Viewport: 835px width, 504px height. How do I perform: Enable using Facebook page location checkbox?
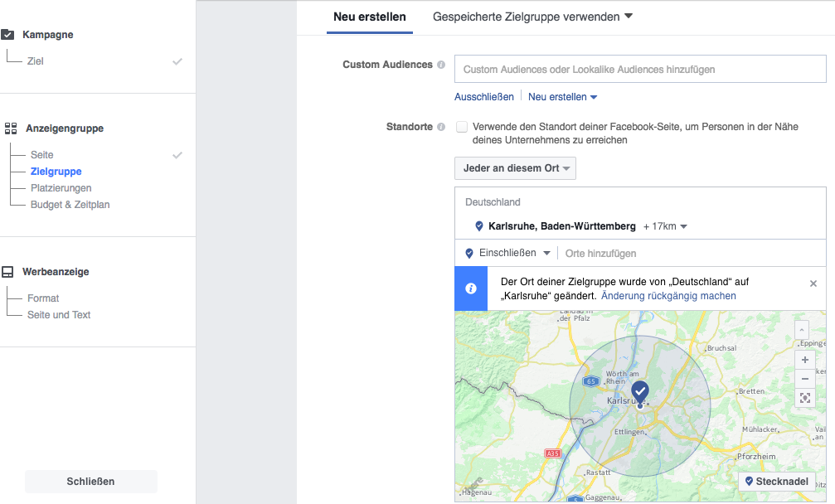click(x=462, y=127)
